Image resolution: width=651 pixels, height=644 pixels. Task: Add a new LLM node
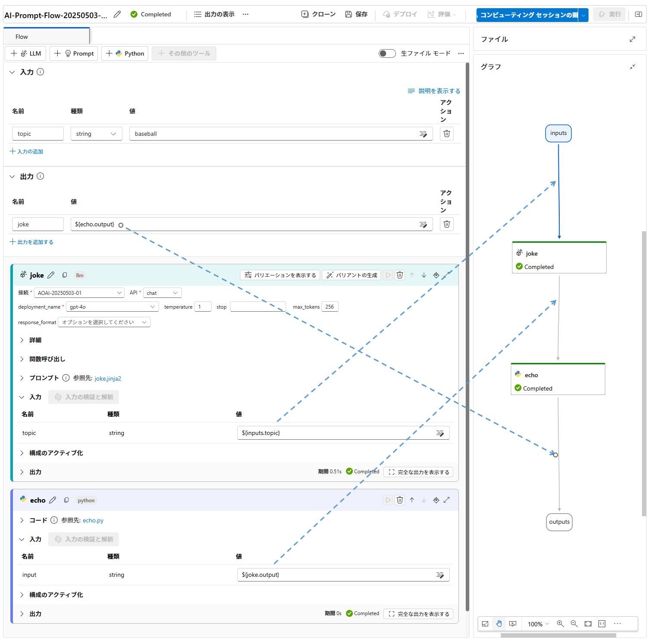(x=25, y=53)
